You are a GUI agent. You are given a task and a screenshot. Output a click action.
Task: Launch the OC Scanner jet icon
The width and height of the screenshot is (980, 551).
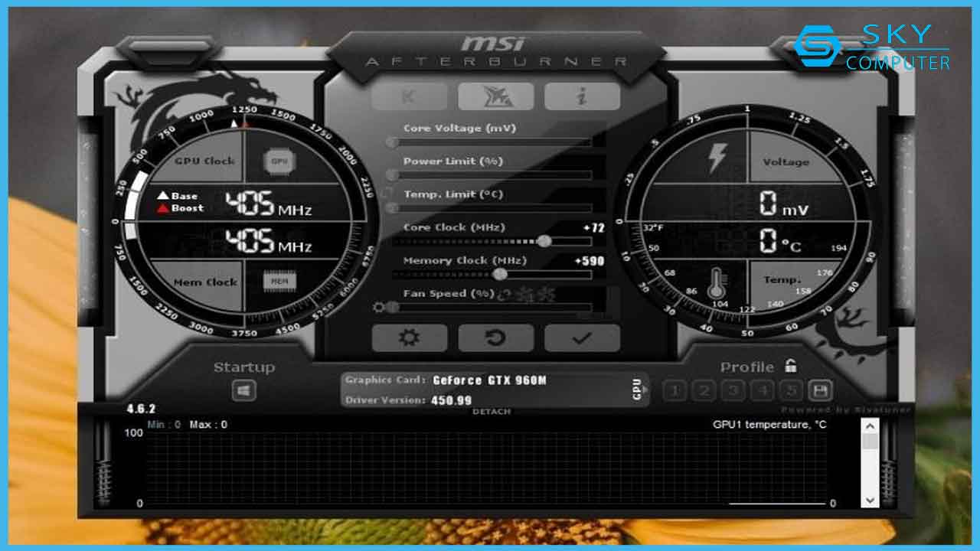coord(496,96)
